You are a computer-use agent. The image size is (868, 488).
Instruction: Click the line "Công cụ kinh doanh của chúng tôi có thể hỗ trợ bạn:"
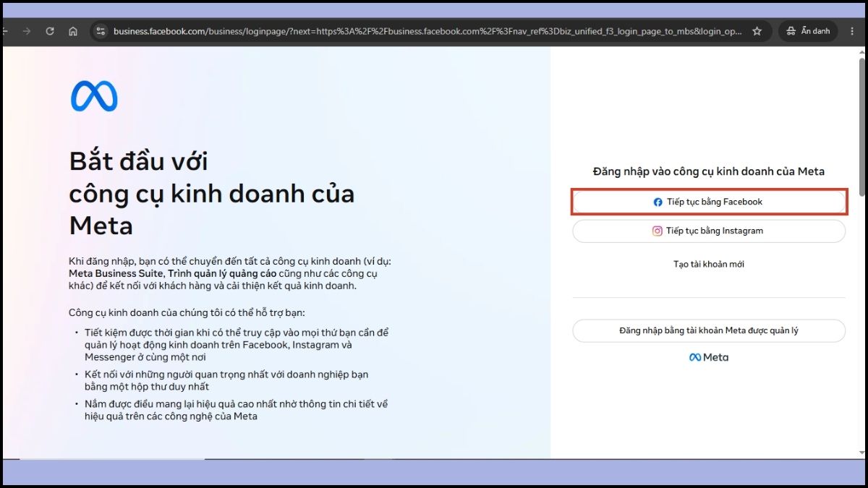[x=187, y=312]
